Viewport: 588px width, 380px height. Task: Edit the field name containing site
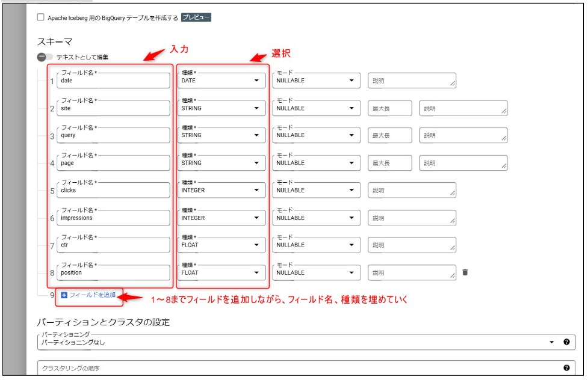click(x=113, y=108)
